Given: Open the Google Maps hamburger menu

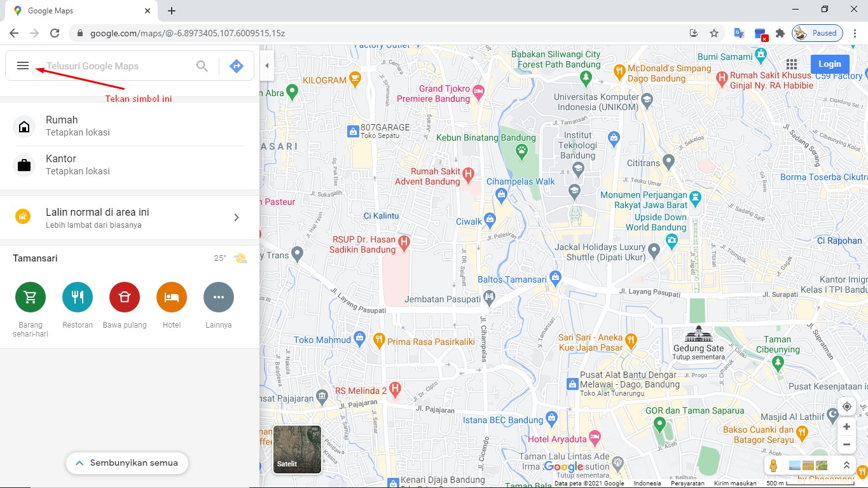Looking at the screenshot, I should (23, 66).
